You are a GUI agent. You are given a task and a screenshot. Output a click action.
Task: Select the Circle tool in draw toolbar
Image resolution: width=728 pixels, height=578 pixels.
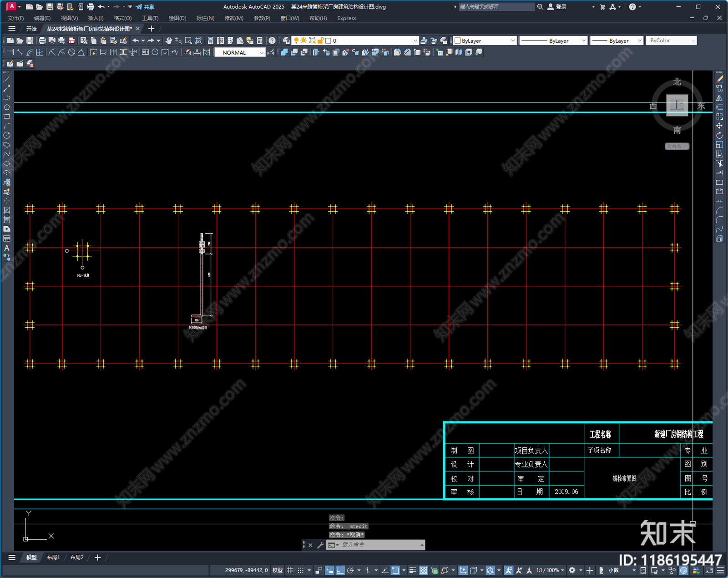click(x=7, y=135)
